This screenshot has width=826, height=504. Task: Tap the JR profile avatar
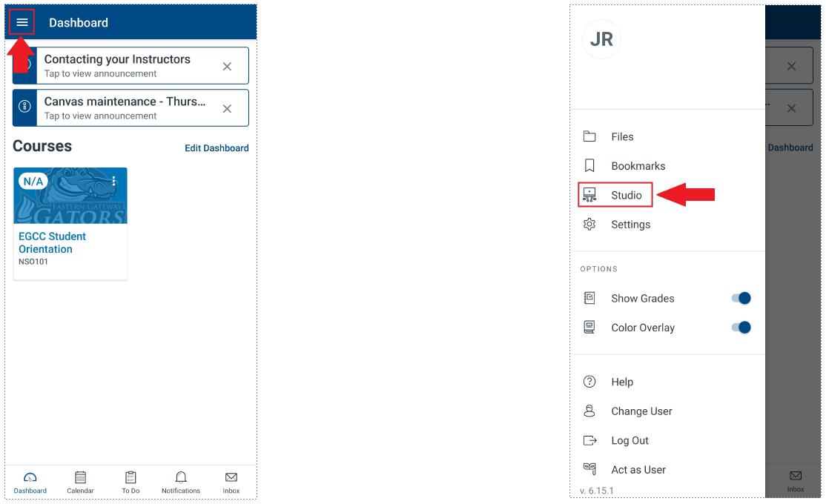pos(601,39)
